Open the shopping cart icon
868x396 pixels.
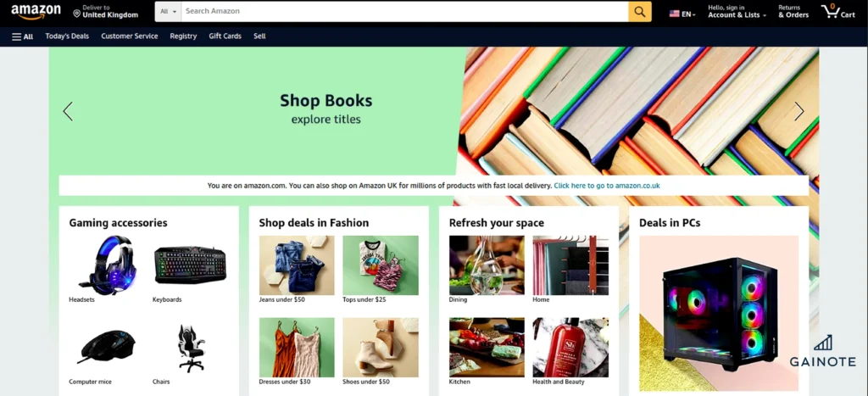point(838,12)
